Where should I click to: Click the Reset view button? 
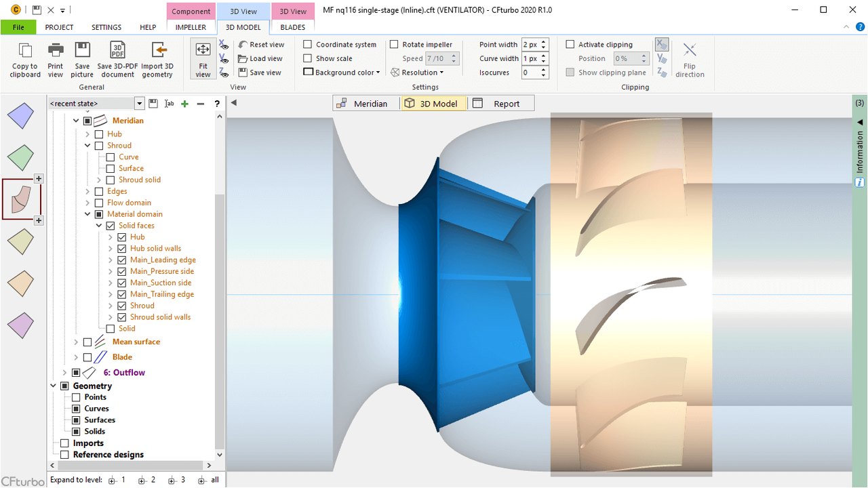pos(261,45)
